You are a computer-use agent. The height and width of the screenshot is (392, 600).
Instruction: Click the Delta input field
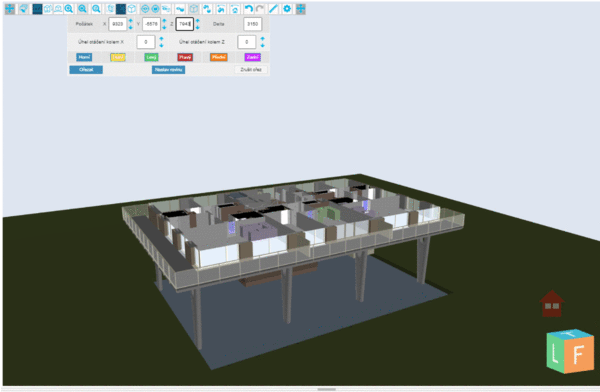click(253, 24)
